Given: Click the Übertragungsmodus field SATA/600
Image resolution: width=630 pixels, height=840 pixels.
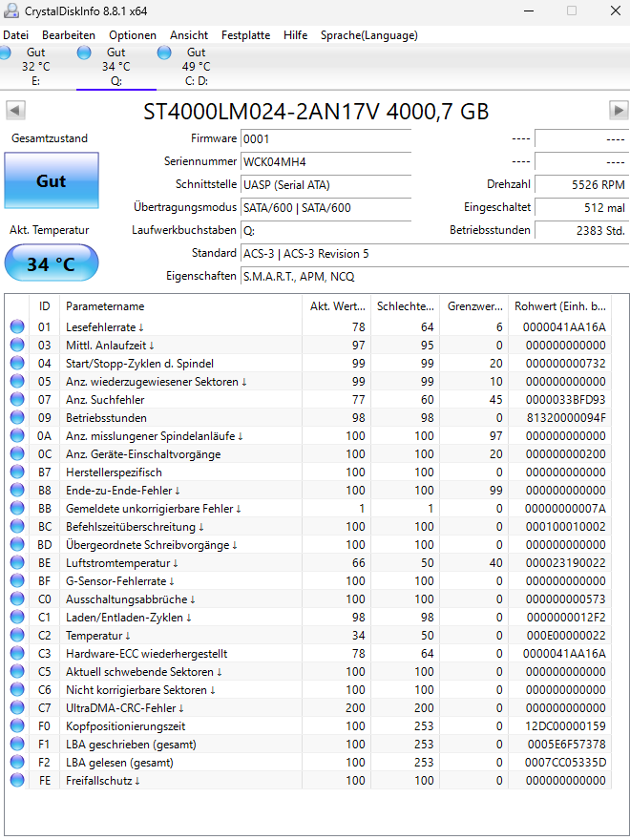Looking at the screenshot, I should 325,208.
